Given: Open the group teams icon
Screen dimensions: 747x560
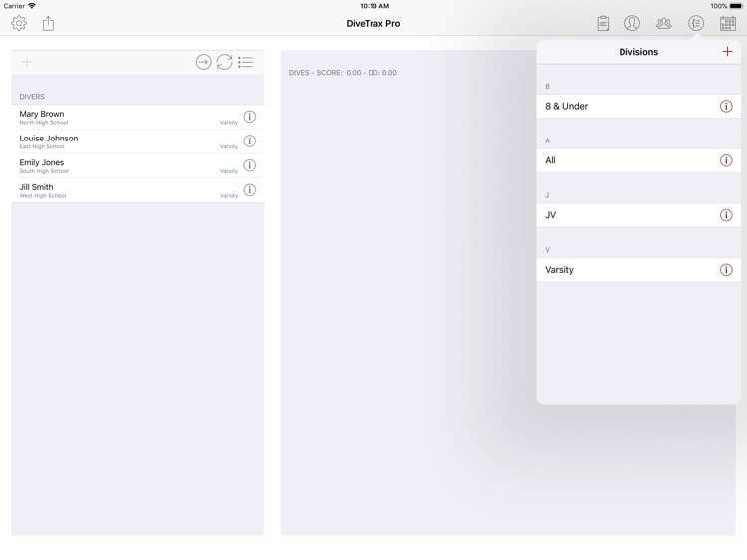Looking at the screenshot, I should pos(664,23).
